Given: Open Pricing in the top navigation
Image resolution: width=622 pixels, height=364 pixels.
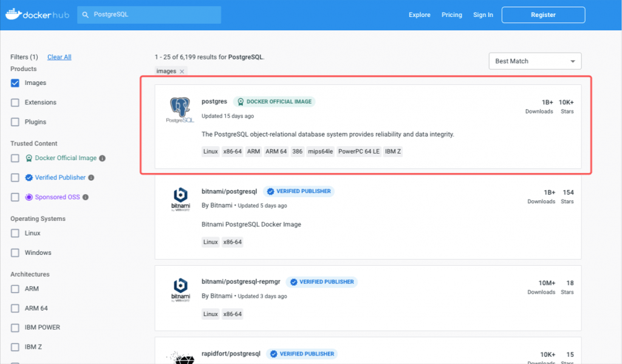Looking at the screenshot, I should [x=451, y=15].
